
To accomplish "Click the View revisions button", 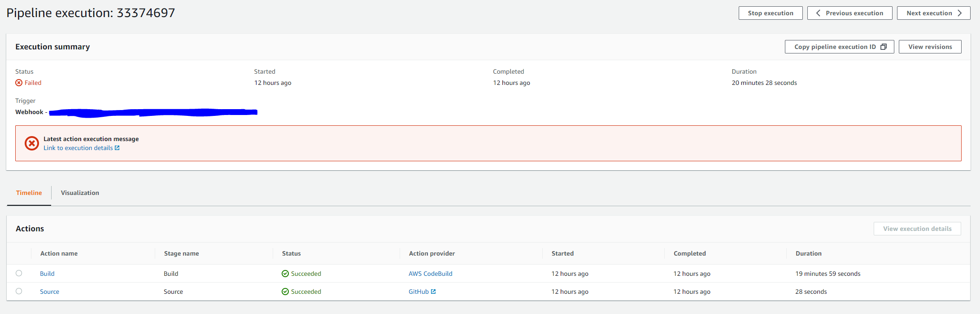I will tap(930, 47).
